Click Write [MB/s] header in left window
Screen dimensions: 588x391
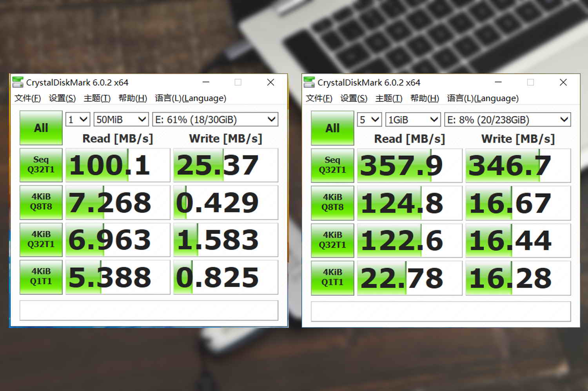click(226, 138)
